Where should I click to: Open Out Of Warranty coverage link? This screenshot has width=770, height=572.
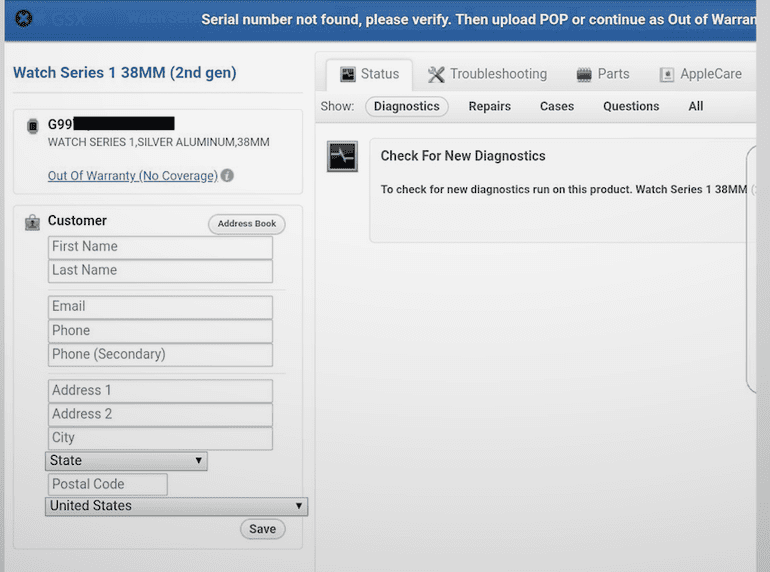132,176
